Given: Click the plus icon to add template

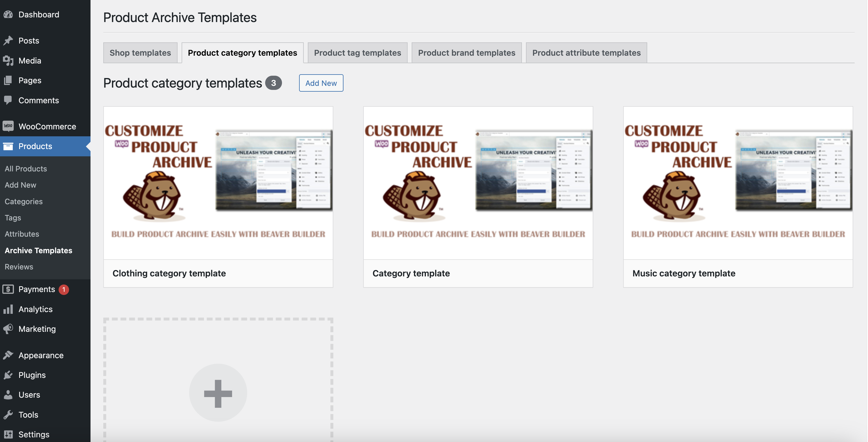Looking at the screenshot, I should (218, 393).
